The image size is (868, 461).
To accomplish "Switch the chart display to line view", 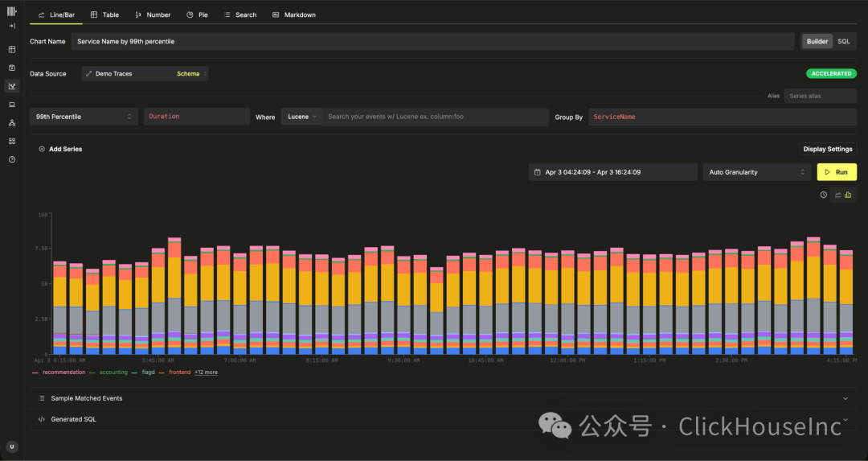I will click(x=838, y=195).
